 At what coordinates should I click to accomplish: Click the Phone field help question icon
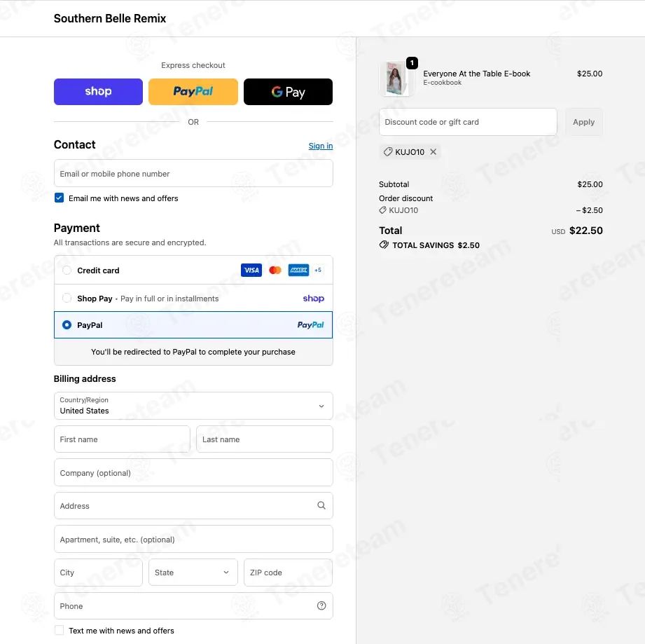coord(321,605)
